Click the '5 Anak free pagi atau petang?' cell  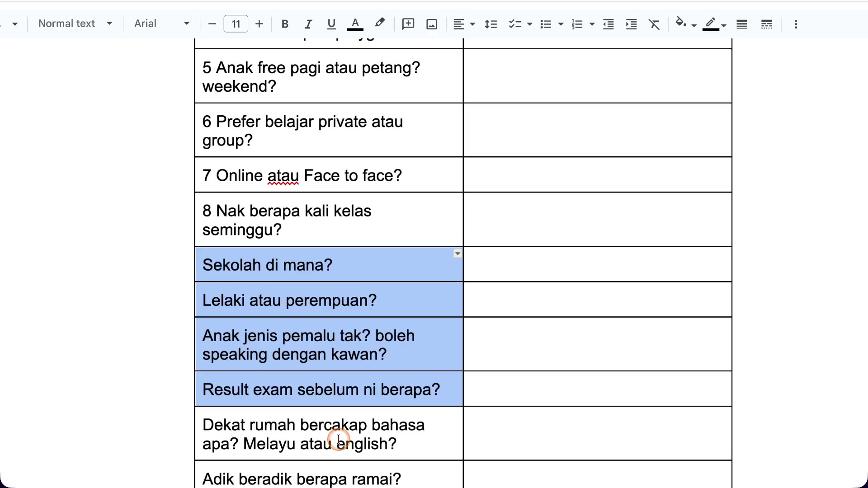click(x=329, y=77)
